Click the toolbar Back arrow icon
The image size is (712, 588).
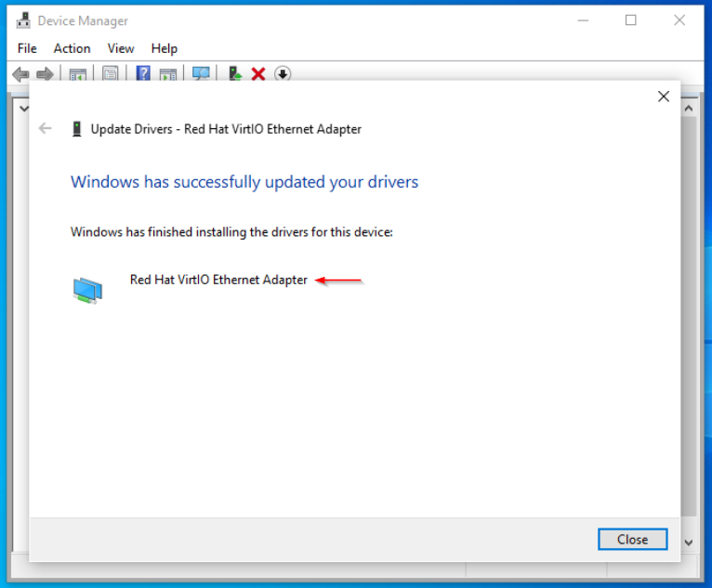tap(20, 73)
